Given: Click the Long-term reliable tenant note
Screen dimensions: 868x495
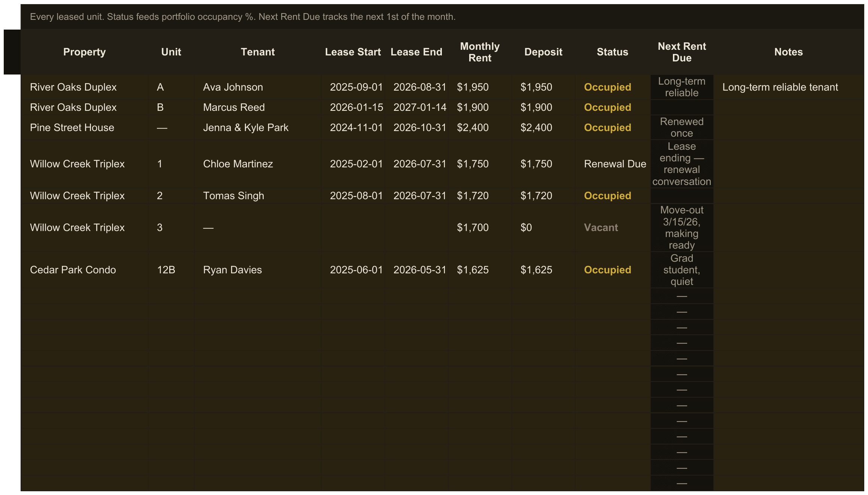Looking at the screenshot, I should tap(789, 87).
